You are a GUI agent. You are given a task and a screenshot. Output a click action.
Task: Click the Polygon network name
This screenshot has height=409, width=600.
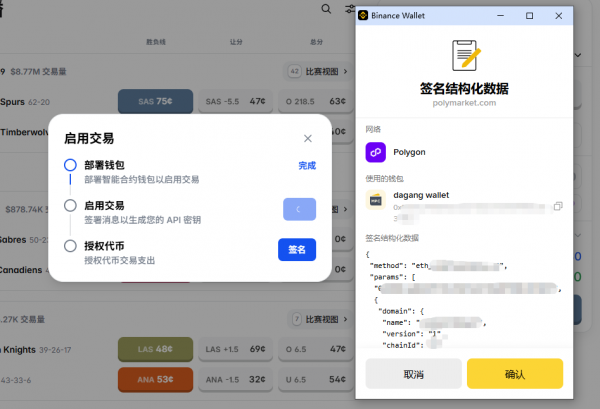point(409,152)
